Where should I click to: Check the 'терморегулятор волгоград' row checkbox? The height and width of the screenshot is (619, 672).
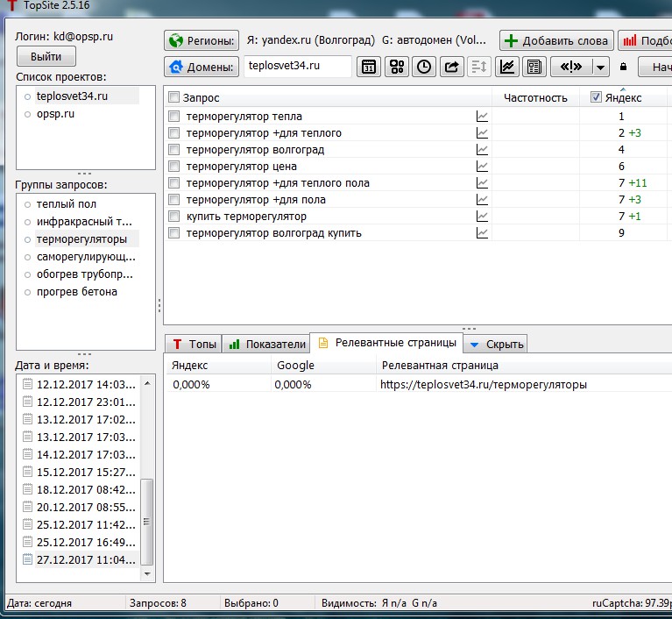click(173, 150)
